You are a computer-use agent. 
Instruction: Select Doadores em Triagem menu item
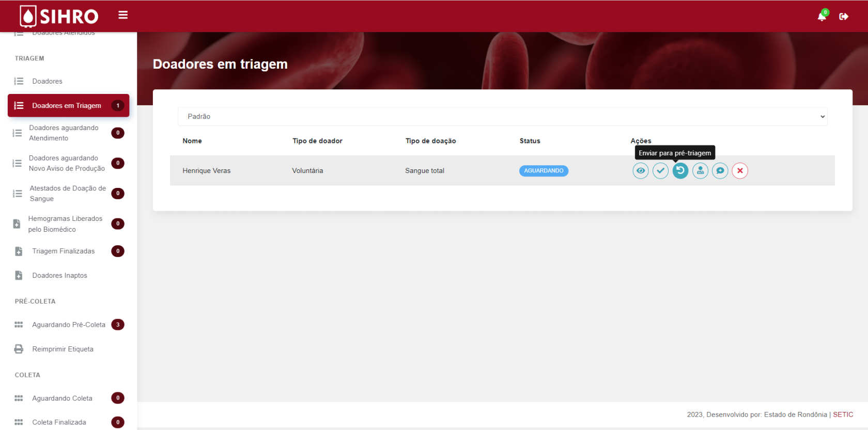pyautogui.click(x=68, y=106)
